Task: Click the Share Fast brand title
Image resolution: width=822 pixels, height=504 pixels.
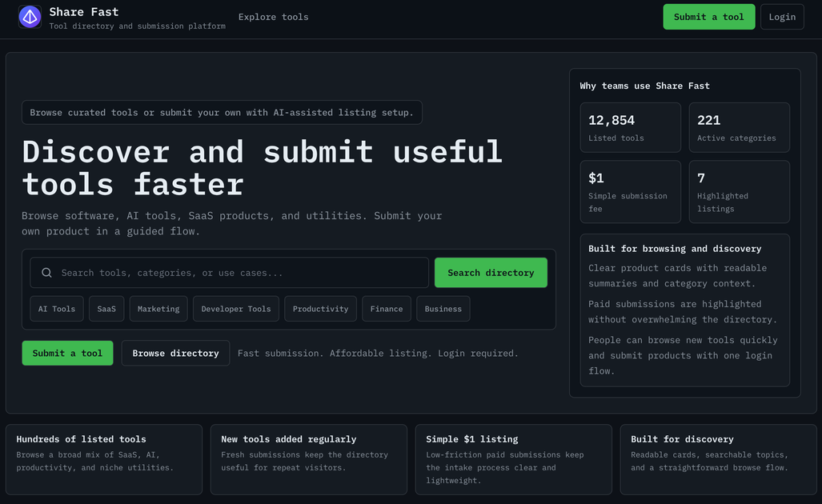Action: pos(84,11)
